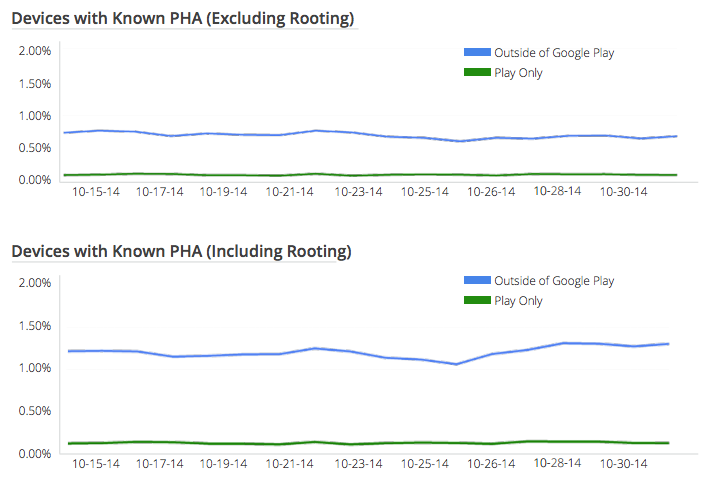Click the 10-30-14 date label on the top chart
This screenshot has height=484, width=715.
623,192
